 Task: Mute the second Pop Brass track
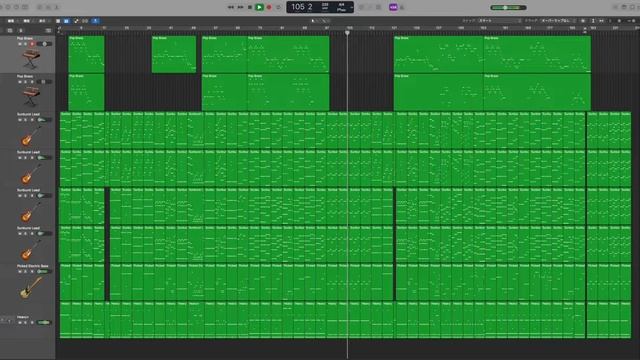pyautogui.click(x=20, y=82)
